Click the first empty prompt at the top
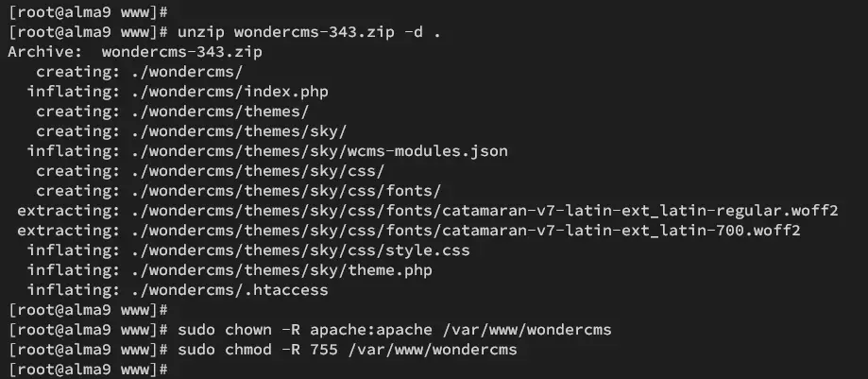Viewport: 868px width, 379px height. 88,12
